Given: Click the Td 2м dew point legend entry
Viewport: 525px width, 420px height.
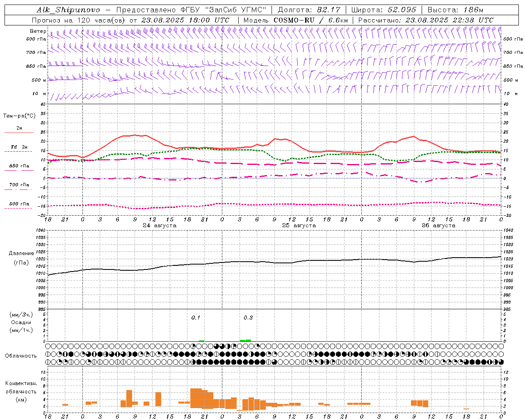Looking at the screenshot, I should point(19,147).
